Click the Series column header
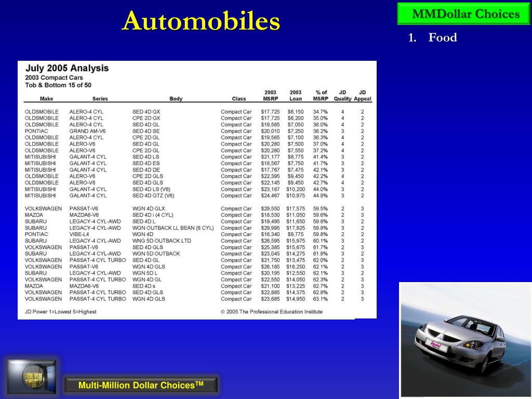 click(x=100, y=98)
